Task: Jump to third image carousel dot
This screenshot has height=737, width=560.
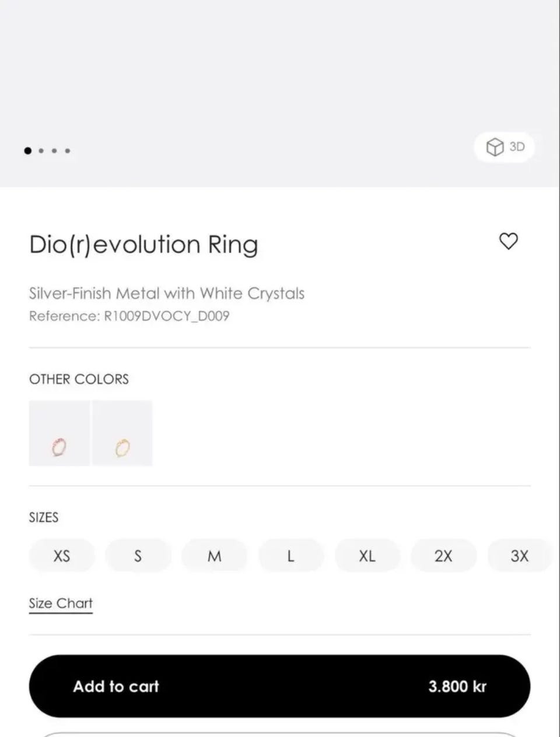Action: pyautogui.click(x=54, y=150)
